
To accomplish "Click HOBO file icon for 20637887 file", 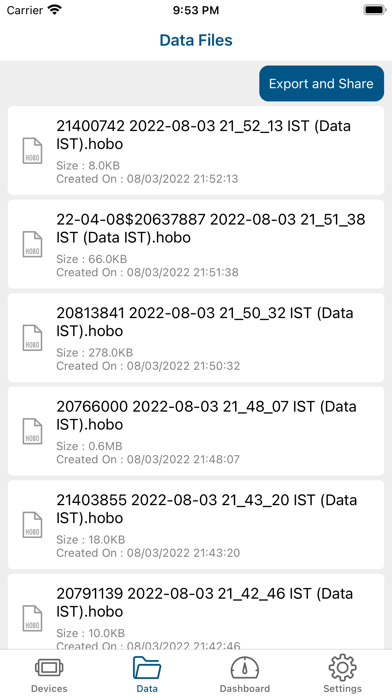I will point(32,245).
